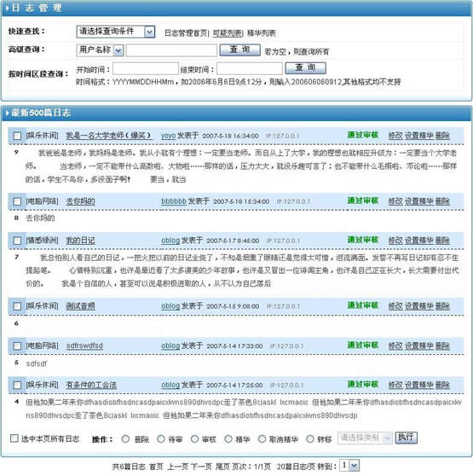Open the page jump dropdown showing 1
The height and width of the screenshot is (476, 473).
pyautogui.click(x=349, y=466)
